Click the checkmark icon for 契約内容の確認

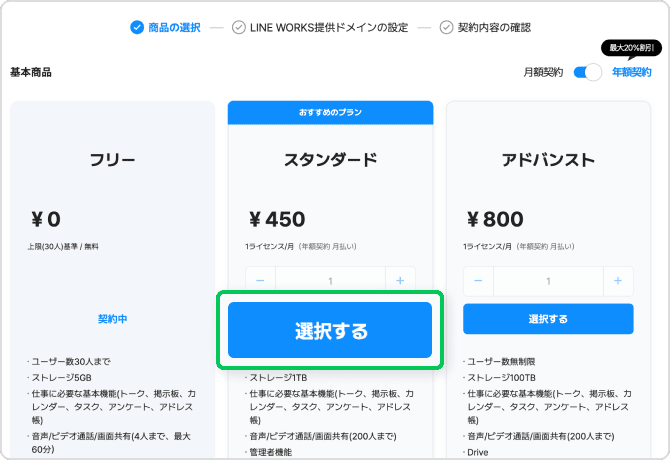click(447, 27)
